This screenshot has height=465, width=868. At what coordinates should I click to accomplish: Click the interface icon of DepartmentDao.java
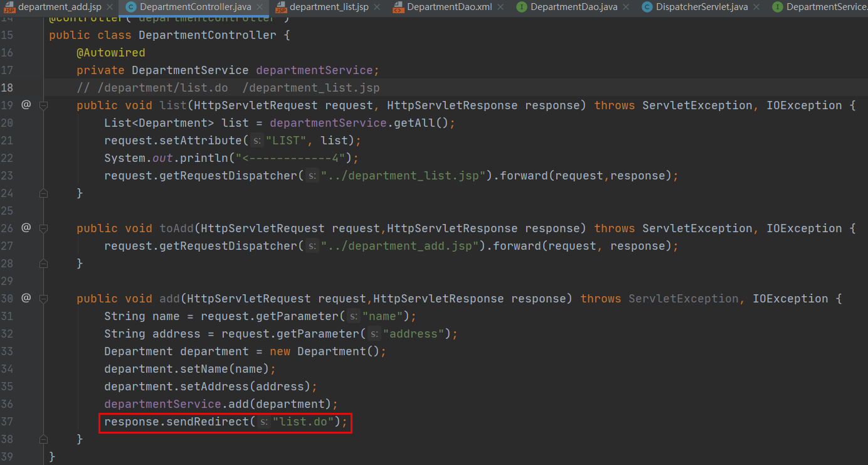521,8
